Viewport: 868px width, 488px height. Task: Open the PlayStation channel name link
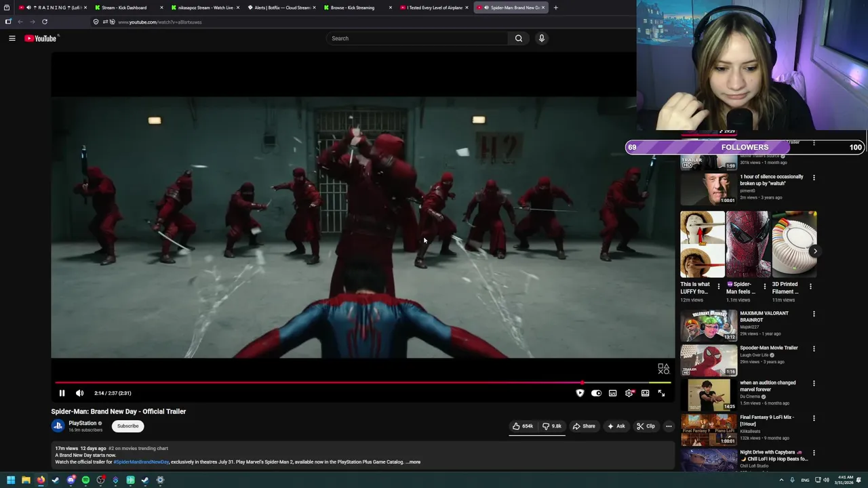coord(83,424)
